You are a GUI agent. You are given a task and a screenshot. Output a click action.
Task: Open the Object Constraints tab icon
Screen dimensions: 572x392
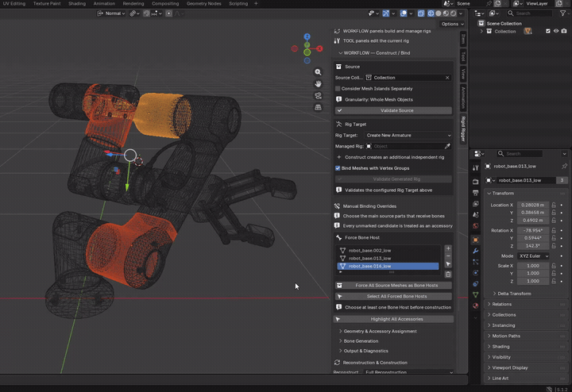475,283
